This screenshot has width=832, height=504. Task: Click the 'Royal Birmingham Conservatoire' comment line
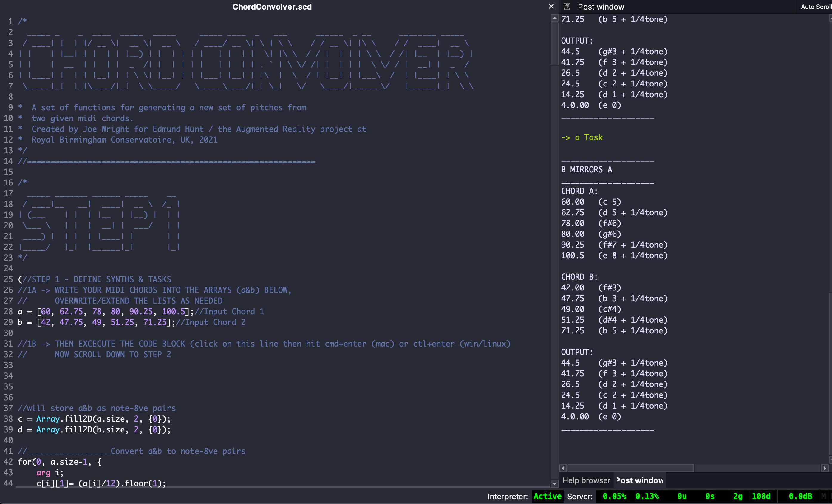click(118, 140)
